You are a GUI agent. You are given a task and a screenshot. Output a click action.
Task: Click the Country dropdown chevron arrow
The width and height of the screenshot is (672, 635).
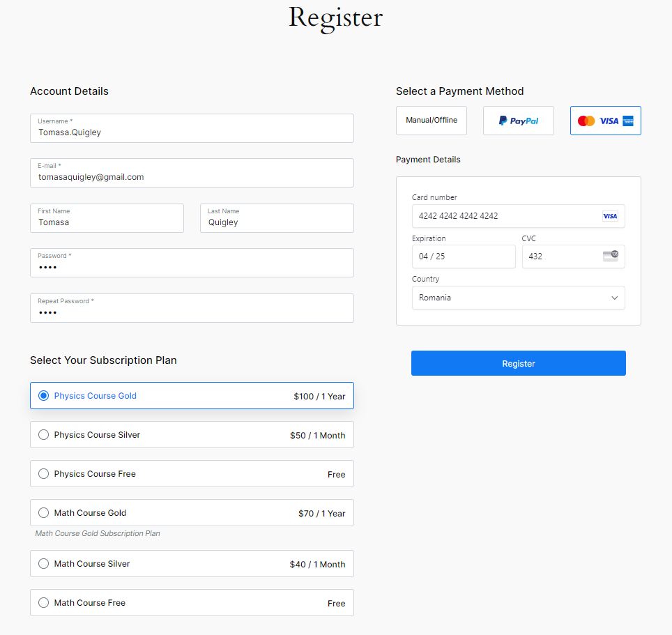coord(614,298)
